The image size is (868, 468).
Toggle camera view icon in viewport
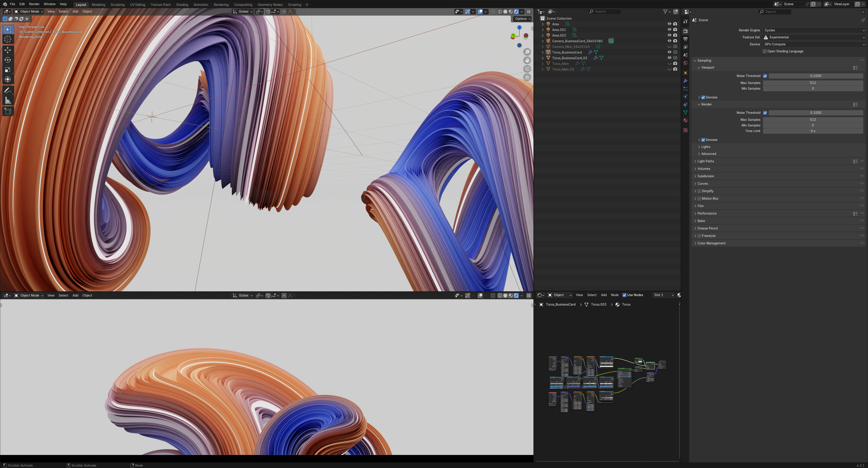coord(527,69)
